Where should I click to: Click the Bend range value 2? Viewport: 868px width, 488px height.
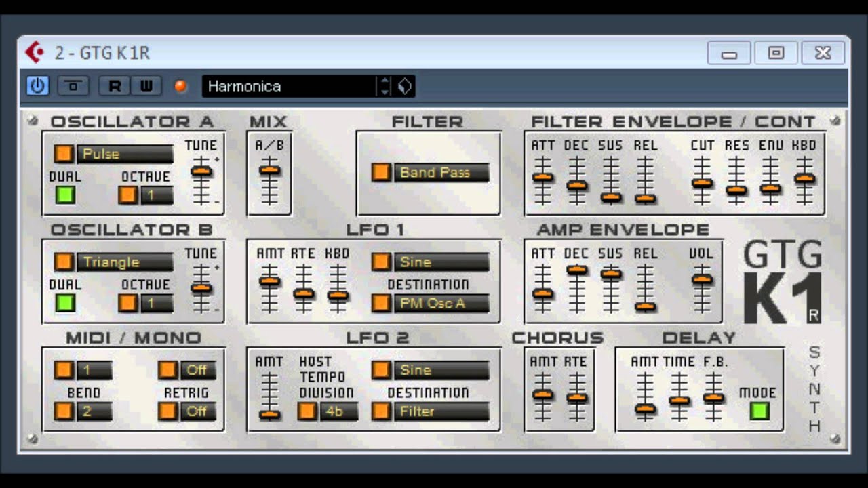tap(94, 411)
